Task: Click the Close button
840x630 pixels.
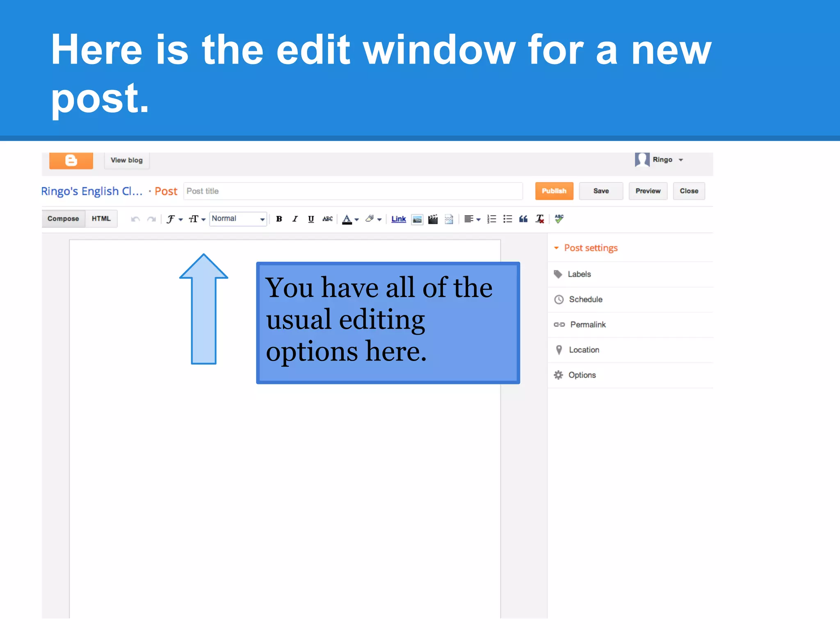Action: coord(689,191)
